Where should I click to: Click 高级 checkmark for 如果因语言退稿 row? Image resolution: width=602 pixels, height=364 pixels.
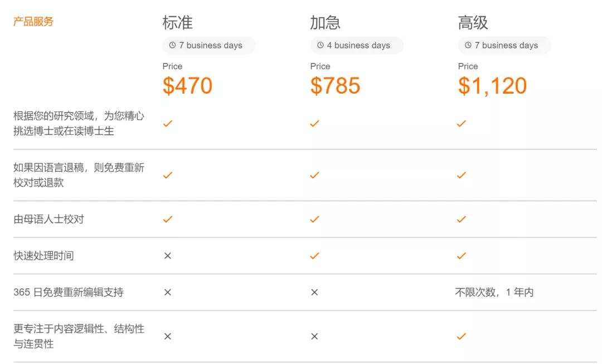(461, 174)
